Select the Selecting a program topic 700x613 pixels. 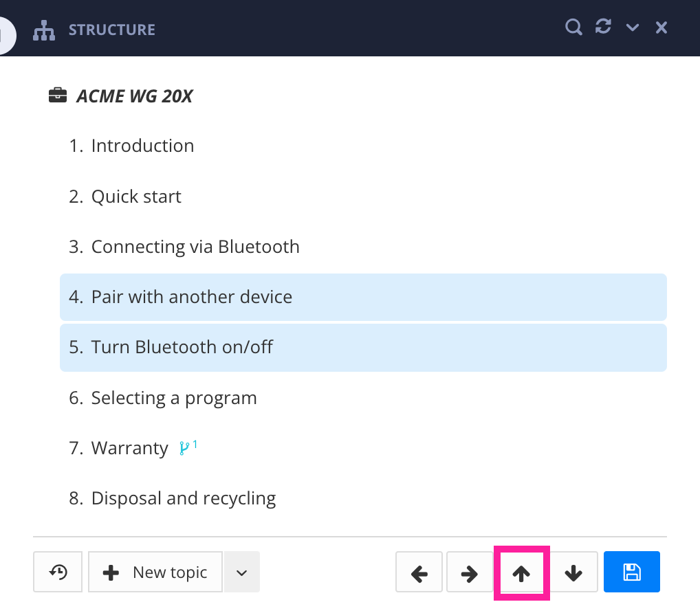(x=174, y=397)
